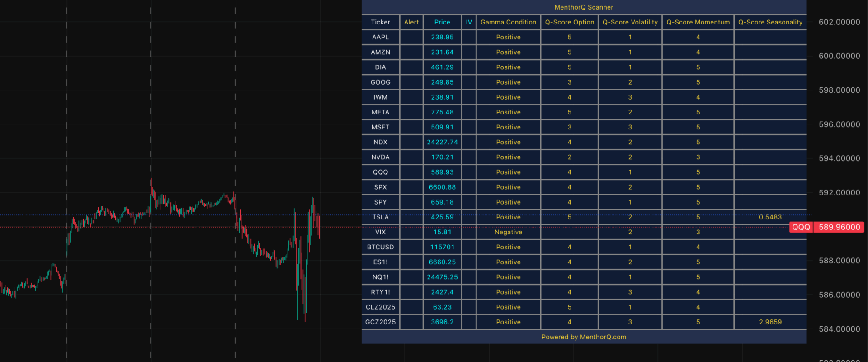This screenshot has height=362, width=868.
Task: Click QQQ price 589.93
Action: click(x=442, y=172)
